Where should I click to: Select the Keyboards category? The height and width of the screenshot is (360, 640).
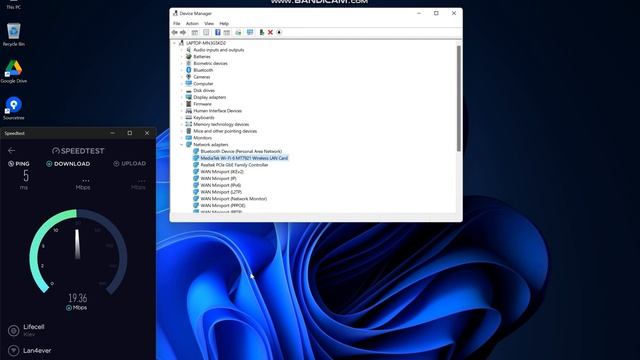[203, 118]
